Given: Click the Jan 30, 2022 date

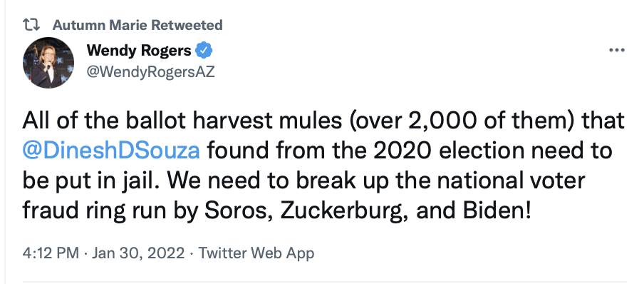Looking at the screenshot, I should point(138,253).
